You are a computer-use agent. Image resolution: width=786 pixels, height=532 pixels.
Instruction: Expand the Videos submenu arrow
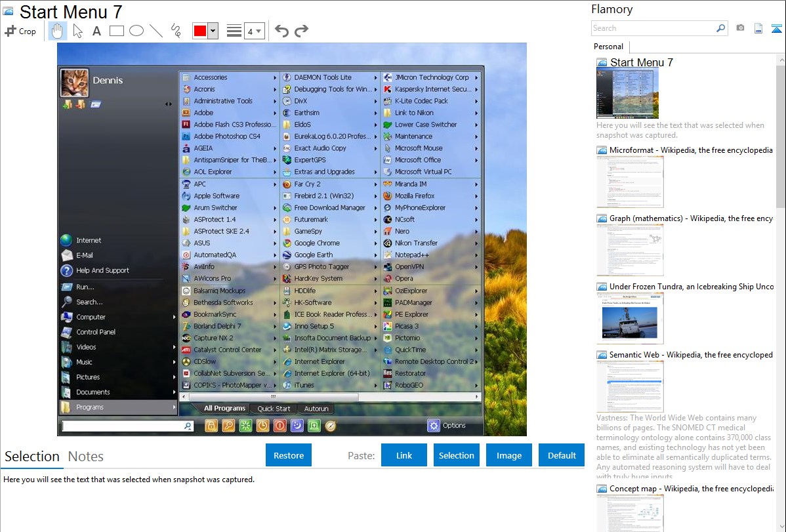pyautogui.click(x=174, y=347)
